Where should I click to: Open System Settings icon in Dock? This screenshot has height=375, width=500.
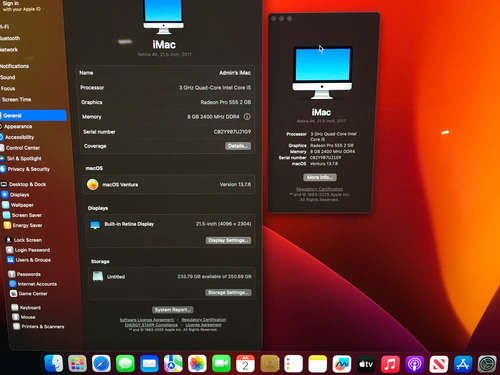[x=487, y=363]
